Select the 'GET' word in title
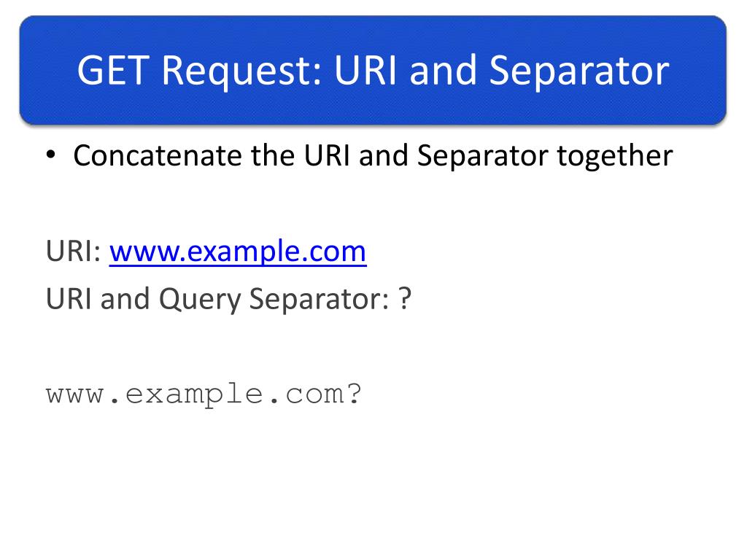The height and width of the screenshot is (560, 747). [113, 71]
